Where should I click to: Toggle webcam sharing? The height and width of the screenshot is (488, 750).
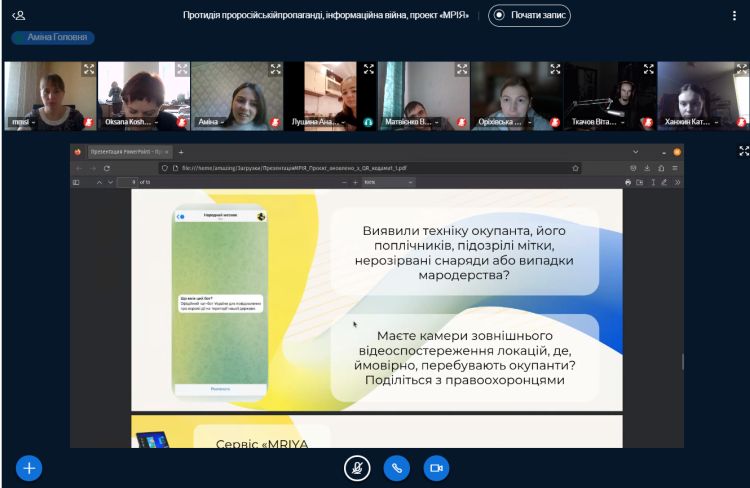point(435,467)
